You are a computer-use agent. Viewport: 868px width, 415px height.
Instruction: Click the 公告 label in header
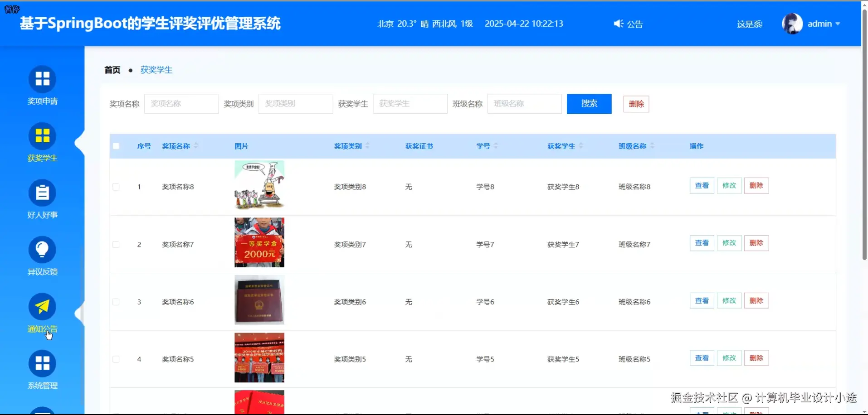[x=635, y=24]
